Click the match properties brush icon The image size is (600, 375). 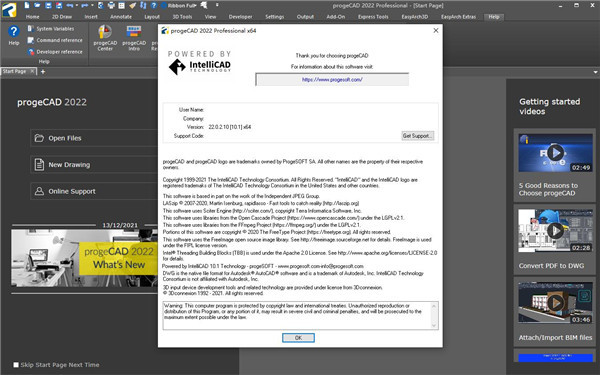(x=132, y=5)
